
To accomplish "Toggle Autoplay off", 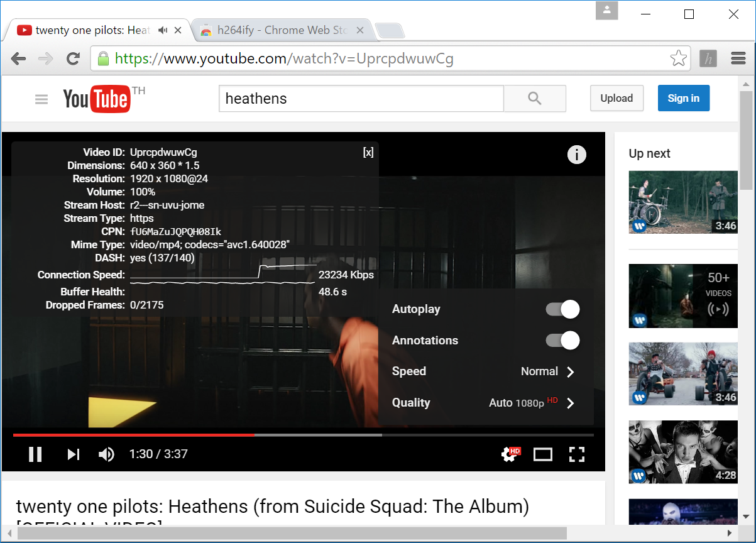I will pyautogui.click(x=562, y=309).
